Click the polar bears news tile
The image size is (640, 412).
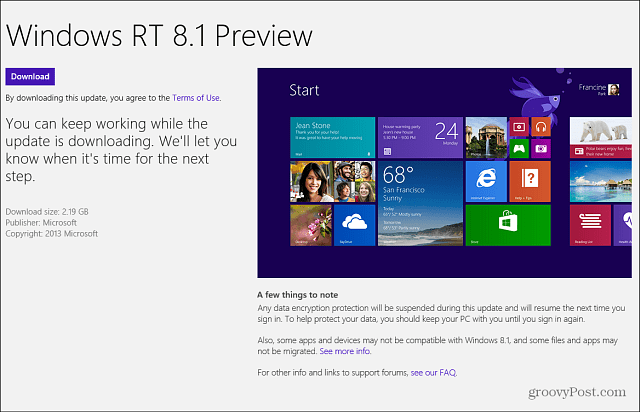[601, 138]
